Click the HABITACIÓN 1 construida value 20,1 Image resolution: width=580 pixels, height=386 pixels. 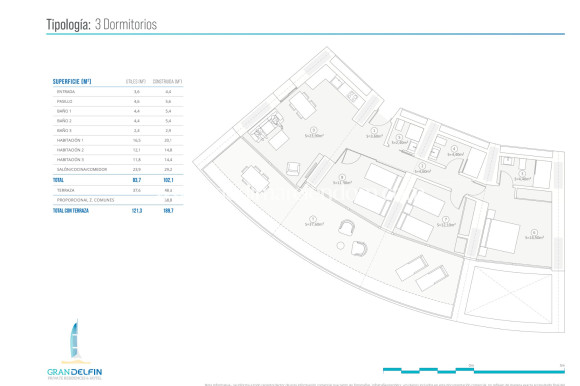coord(168,140)
